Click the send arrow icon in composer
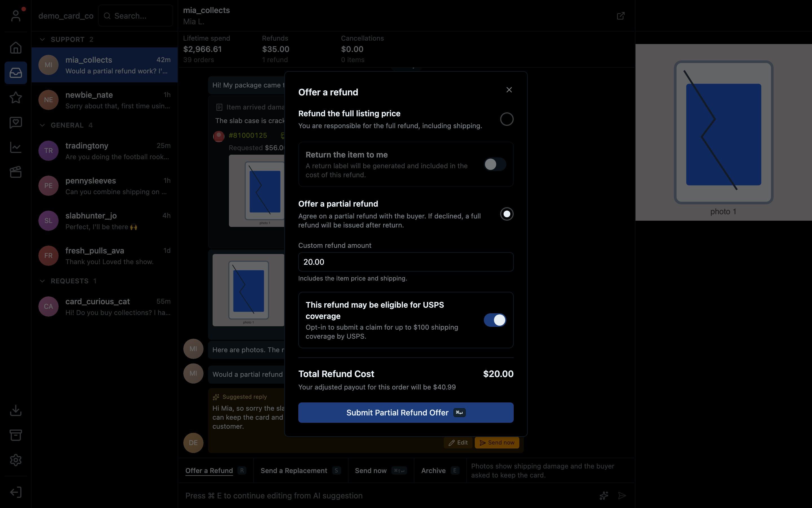The width and height of the screenshot is (812, 508). tap(622, 496)
